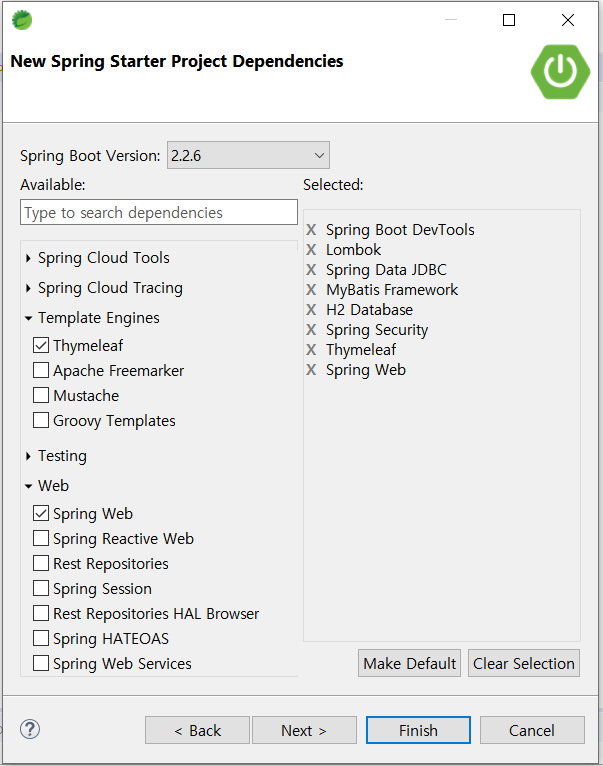This screenshot has width=603, height=766.
Task: Select the Spring HATEOAS checkbox
Action: 41,638
